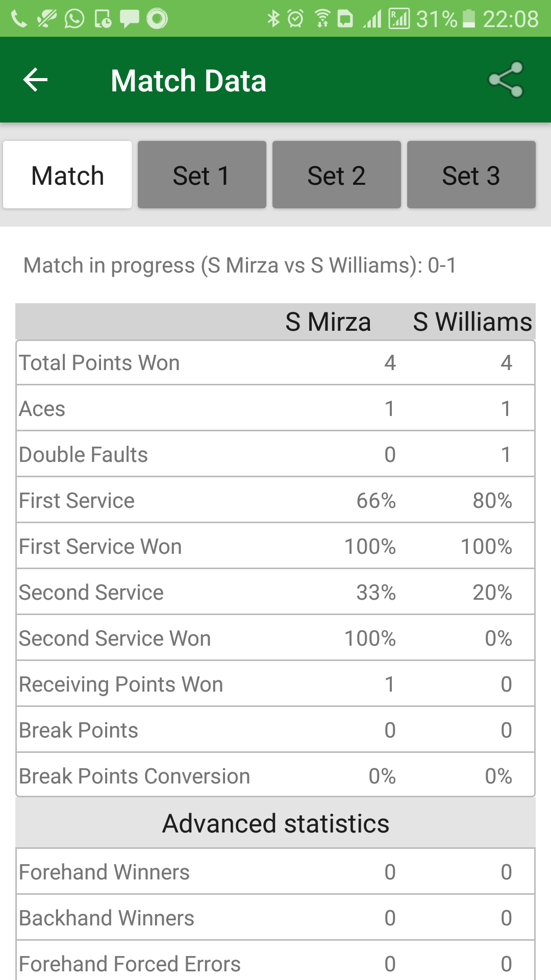This screenshot has height=980, width=551.
Task: Switch to the Set 1 tab
Action: tap(202, 174)
